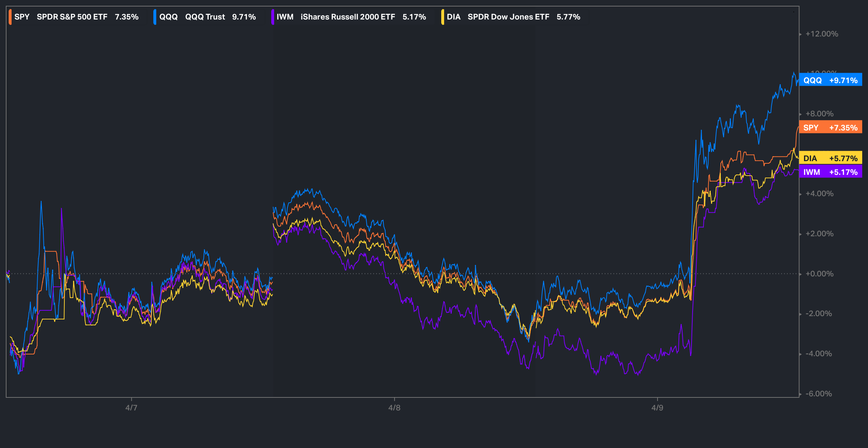Select SPDR S&P 500 ETF legend name
868x448 pixels.
pyautogui.click(x=72, y=17)
